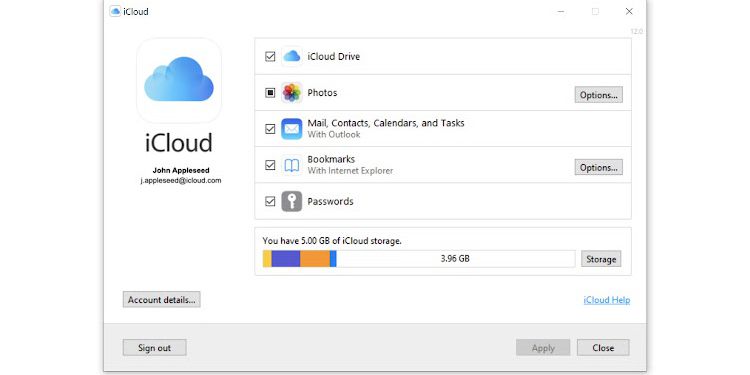Screen dimensions: 750x375
Task: Click the 3.96 GB free space label
Action: click(455, 259)
